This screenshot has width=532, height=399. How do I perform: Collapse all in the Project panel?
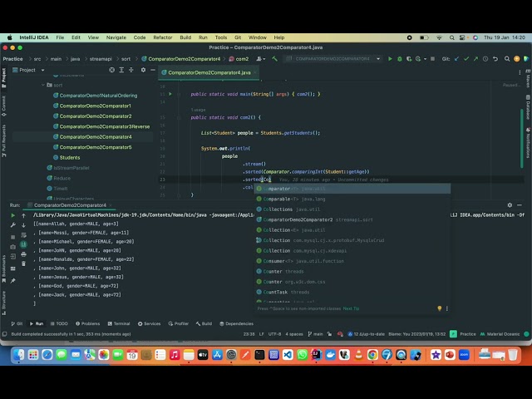click(131, 70)
